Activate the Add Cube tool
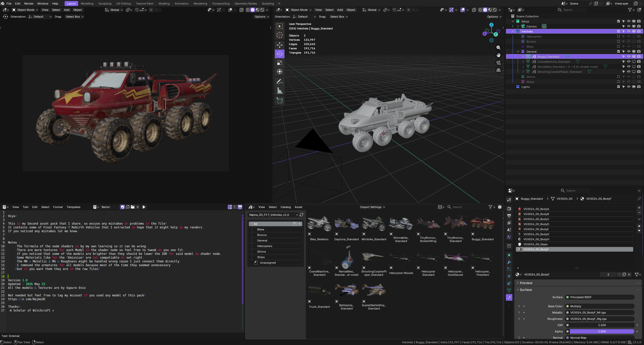Viewport: 644px width, 345px height. pos(279,101)
